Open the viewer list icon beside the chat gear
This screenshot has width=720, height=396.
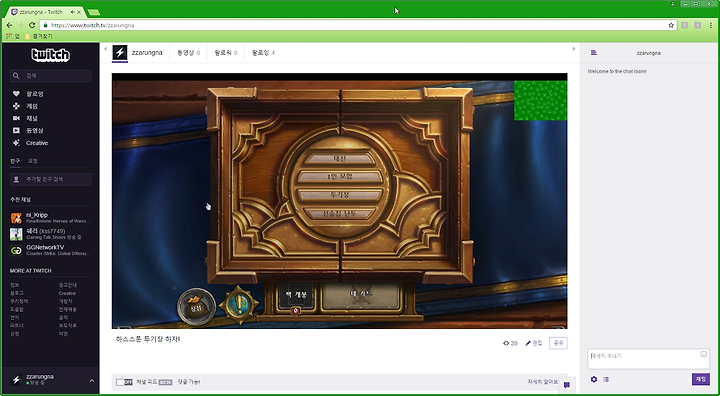pyautogui.click(x=606, y=379)
